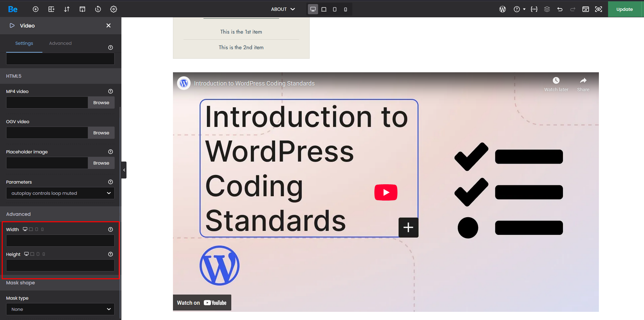Click the WordPress dashboard icon in toolbar
644x320 pixels.
503,9
